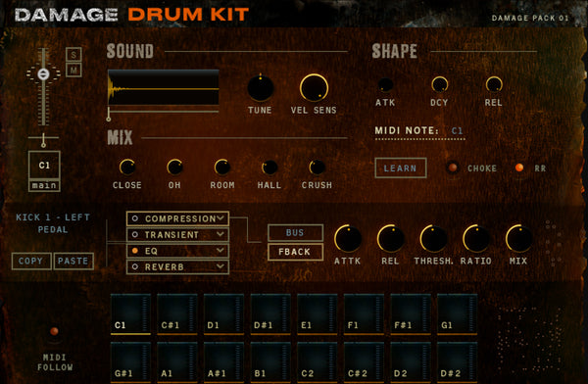Expand the TRANSIENT dropdown arrow
The width and height of the screenshot is (588, 384).
pos(220,234)
